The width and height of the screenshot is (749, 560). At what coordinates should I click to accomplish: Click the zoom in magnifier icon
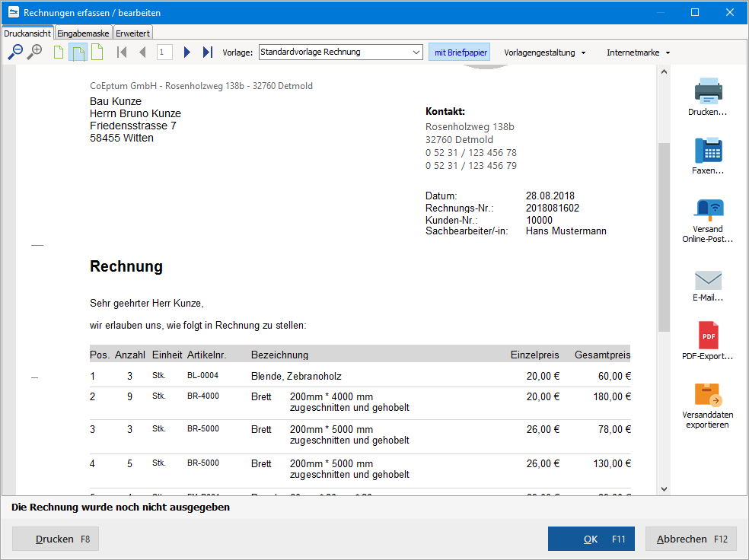coord(34,52)
